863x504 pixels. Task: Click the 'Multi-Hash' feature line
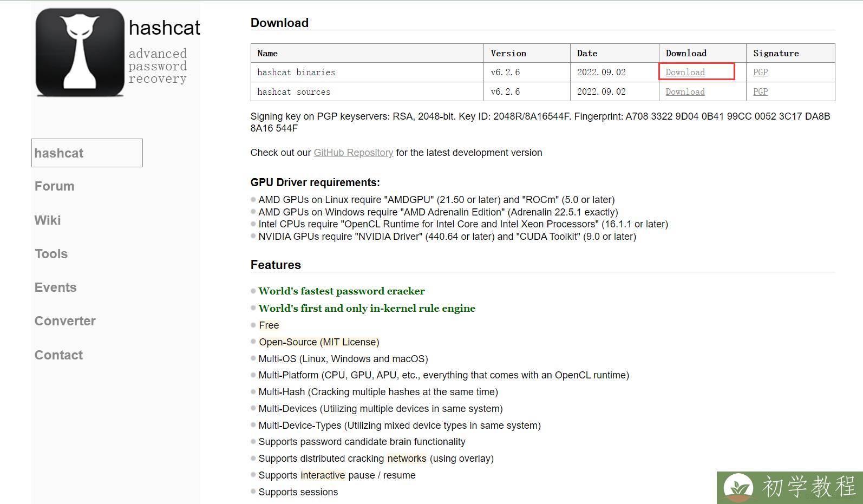378,392
